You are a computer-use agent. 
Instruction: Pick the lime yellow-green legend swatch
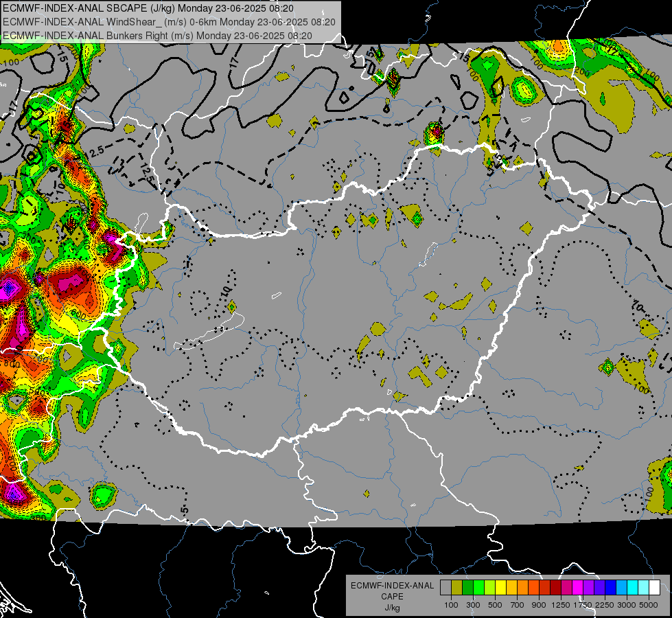[x=489, y=588]
